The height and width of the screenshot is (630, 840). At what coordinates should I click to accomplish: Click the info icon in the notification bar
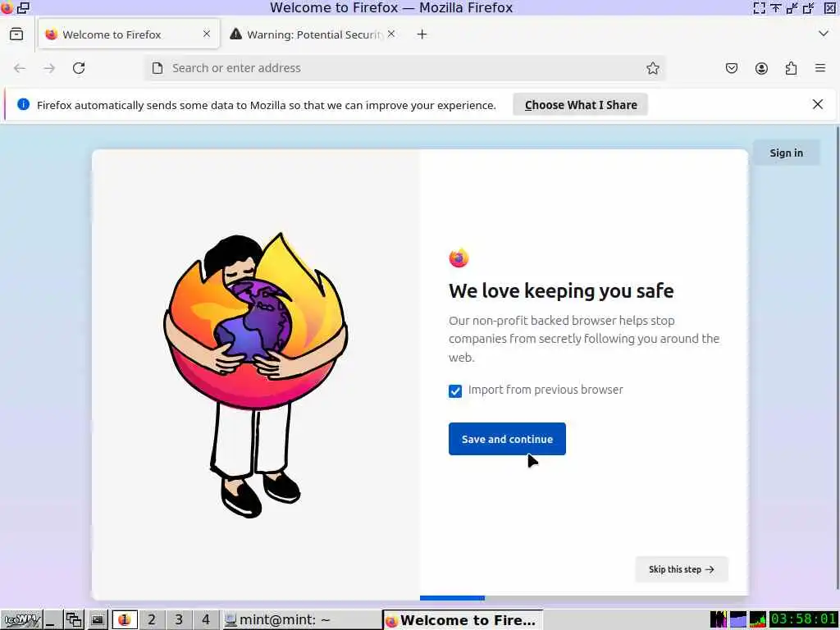tap(23, 104)
